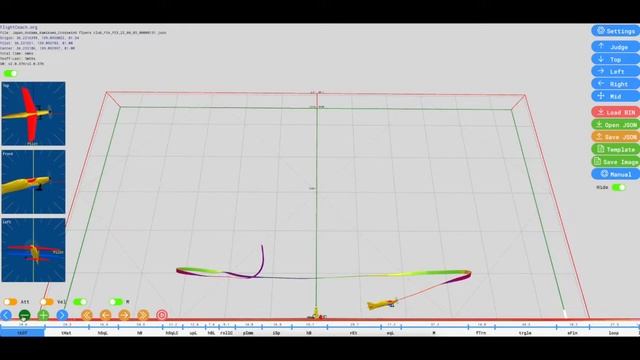
Task: Click the orange single right arrow button
Action: pos(124,315)
